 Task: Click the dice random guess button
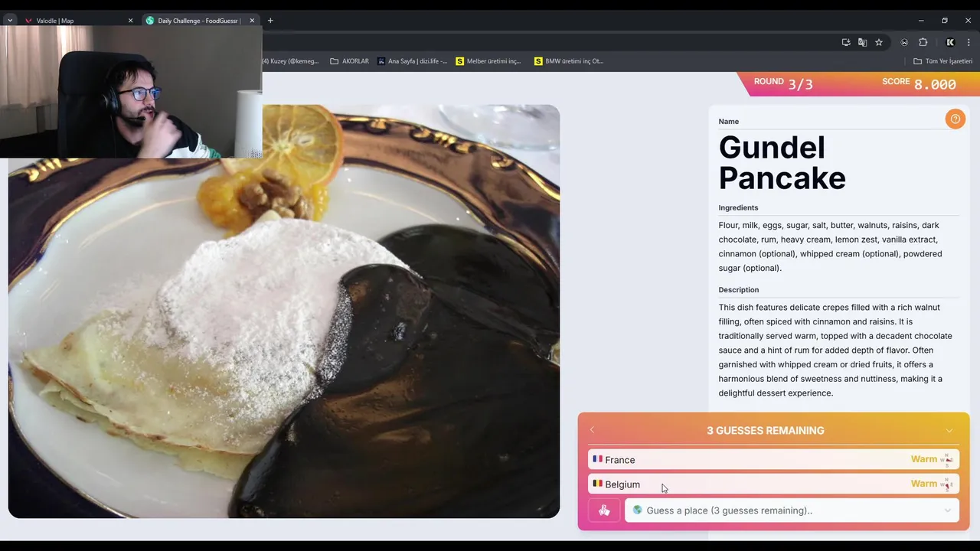coord(604,510)
